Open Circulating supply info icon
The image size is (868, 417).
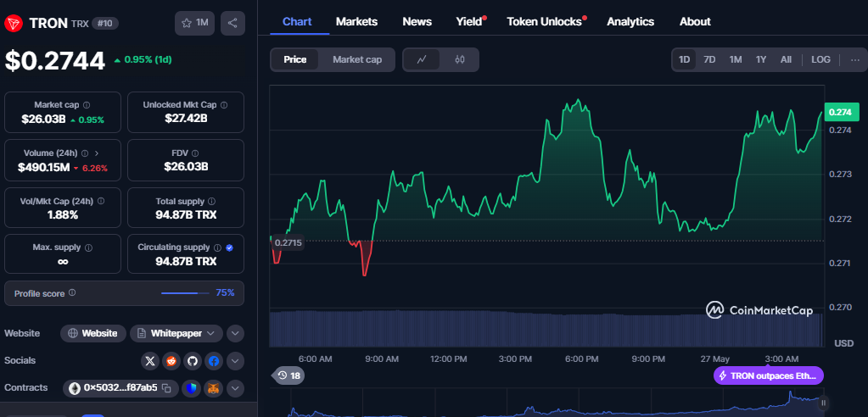point(217,247)
